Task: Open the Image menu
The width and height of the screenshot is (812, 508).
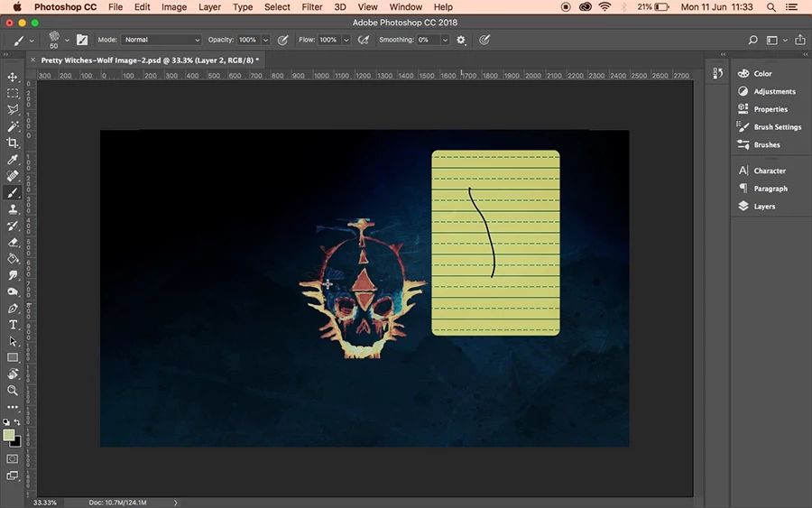Action: (x=174, y=6)
